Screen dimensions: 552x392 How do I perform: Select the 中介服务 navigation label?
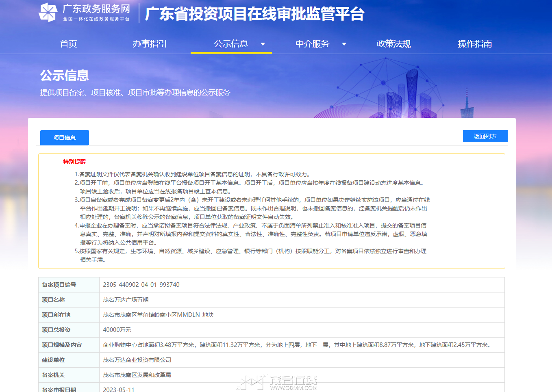point(312,44)
